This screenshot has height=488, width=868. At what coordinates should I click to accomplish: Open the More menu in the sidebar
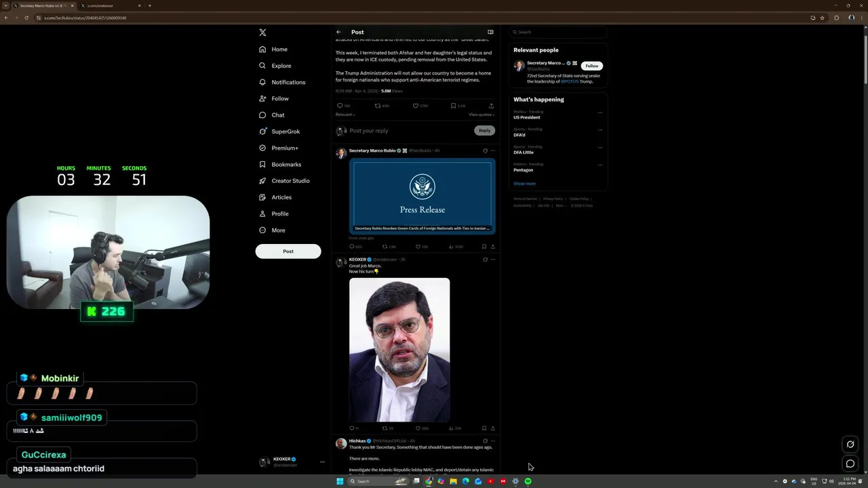click(x=273, y=230)
